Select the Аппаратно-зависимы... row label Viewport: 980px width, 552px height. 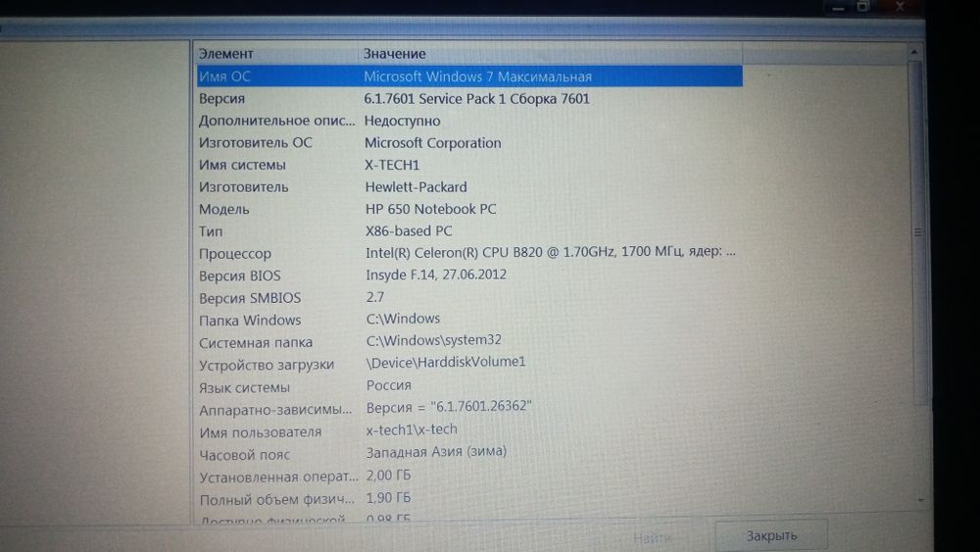[275, 410]
